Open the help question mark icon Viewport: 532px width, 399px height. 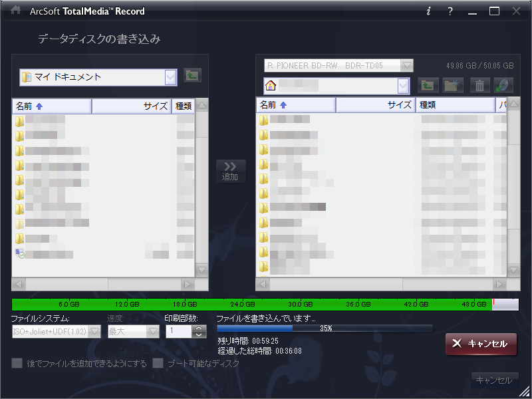[x=450, y=11]
